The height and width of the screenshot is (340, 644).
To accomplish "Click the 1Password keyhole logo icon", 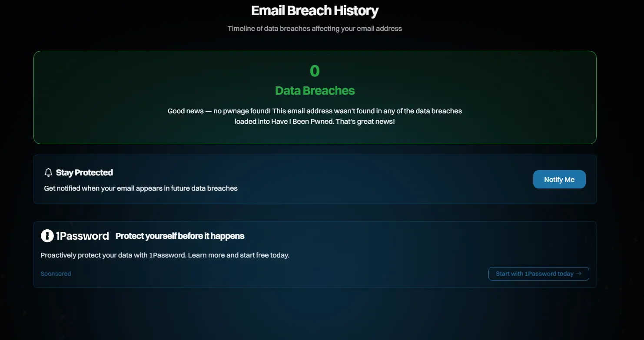I will (x=47, y=236).
